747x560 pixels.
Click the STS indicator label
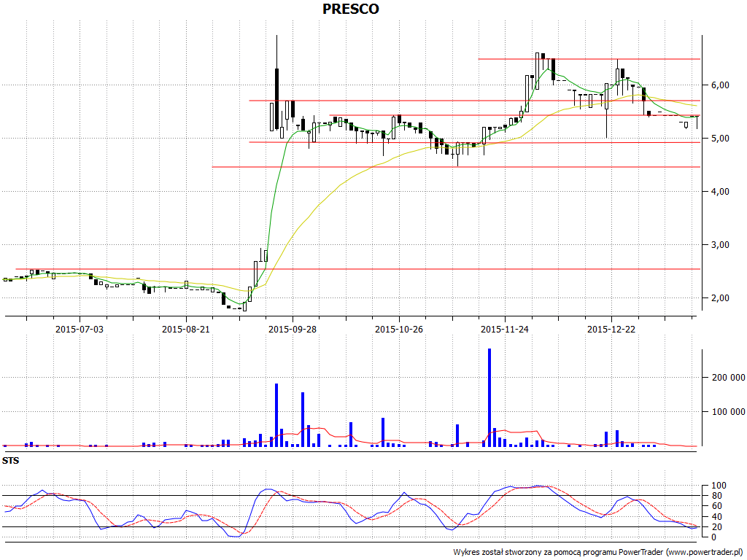coord(10,461)
